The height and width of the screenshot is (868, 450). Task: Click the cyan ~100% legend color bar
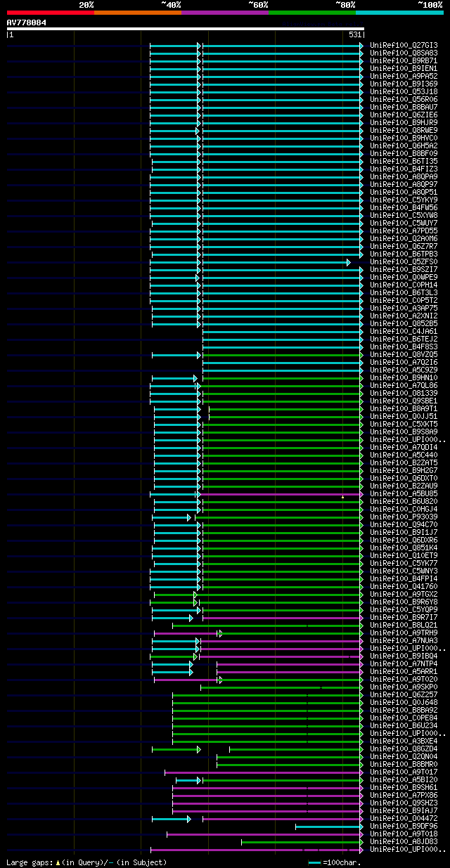(399, 12)
